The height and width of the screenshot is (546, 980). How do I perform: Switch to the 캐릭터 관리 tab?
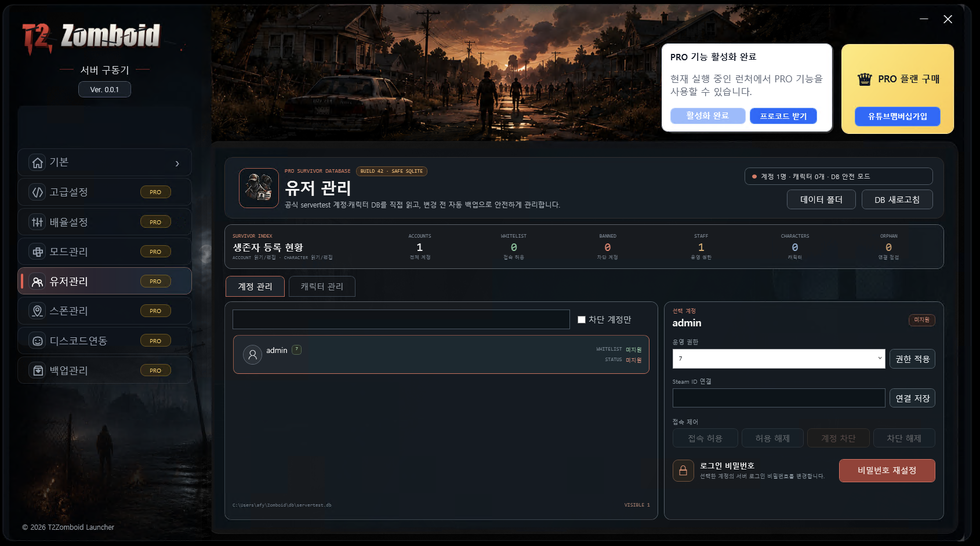[322, 286]
